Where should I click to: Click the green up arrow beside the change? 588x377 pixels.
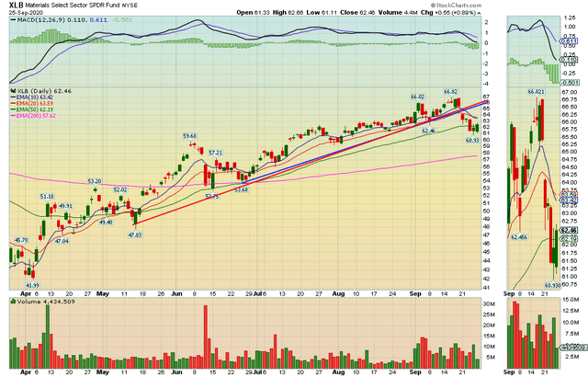(x=479, y=13)
